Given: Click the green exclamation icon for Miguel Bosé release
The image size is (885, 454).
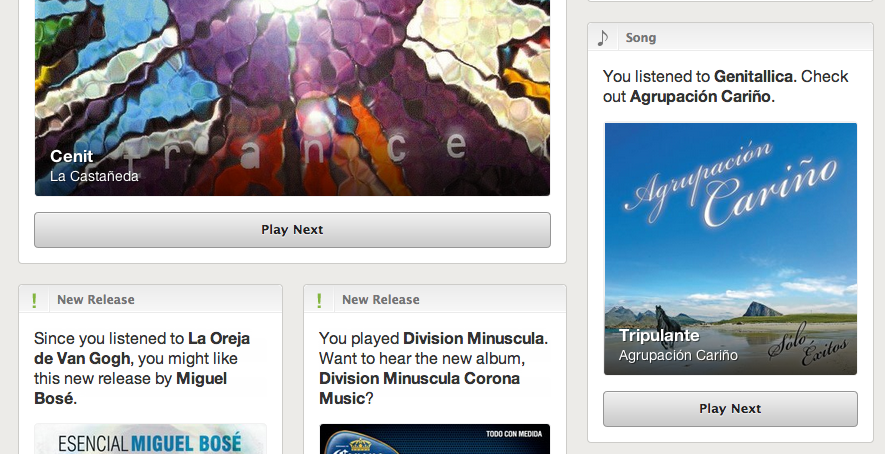Looking at the screenshot, I should coord(34,300).
